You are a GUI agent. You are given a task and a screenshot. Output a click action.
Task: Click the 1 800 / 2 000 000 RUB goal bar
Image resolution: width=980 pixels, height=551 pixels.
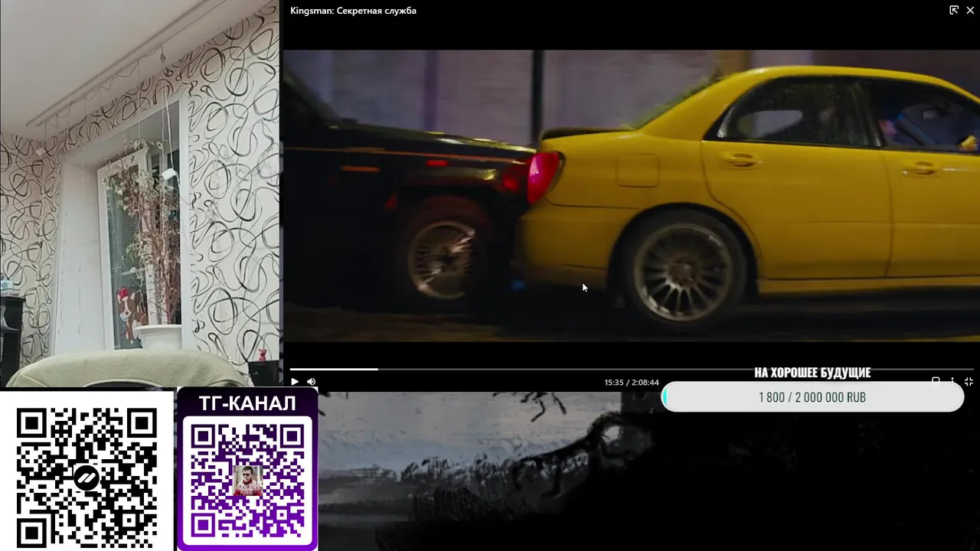pos(812,397)
